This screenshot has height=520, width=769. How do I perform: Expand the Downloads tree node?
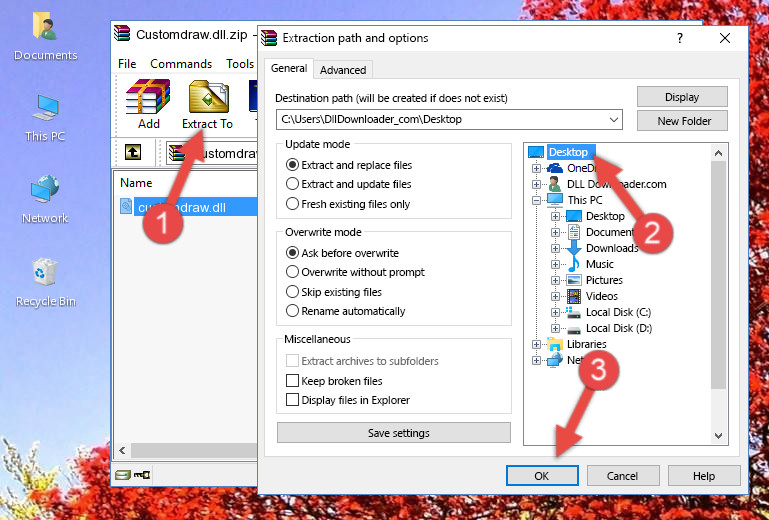[555, 248]
